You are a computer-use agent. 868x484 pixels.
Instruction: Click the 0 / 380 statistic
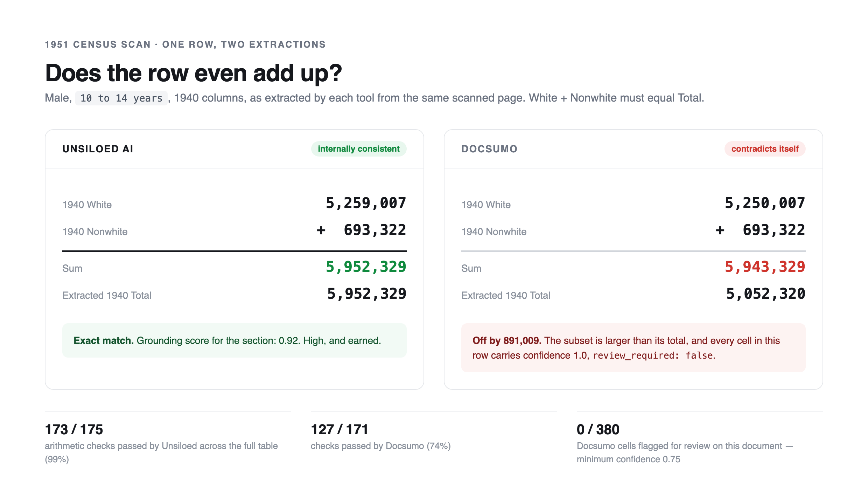point(598,429)
